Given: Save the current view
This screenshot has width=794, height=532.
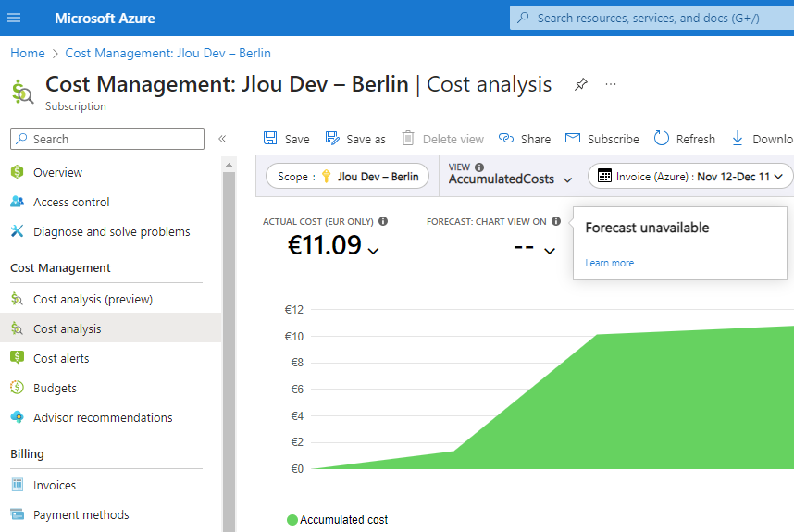Looking at the screenshot, I should pyautogui.click(x=287, y=139).
